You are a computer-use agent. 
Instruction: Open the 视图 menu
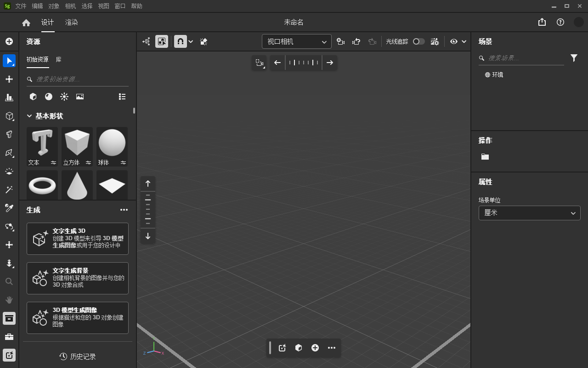tap(103, 6)
